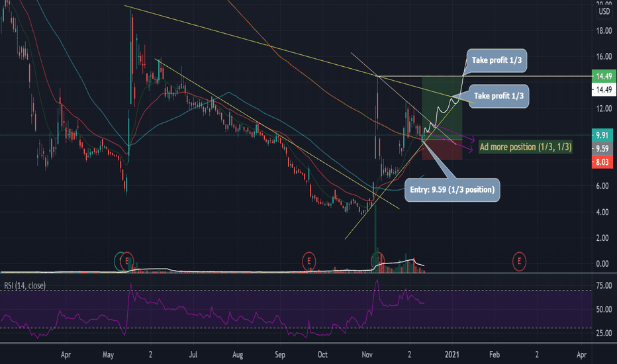
Task: Click the Feb label on the time axis
Action: click(x=495, y=355)
